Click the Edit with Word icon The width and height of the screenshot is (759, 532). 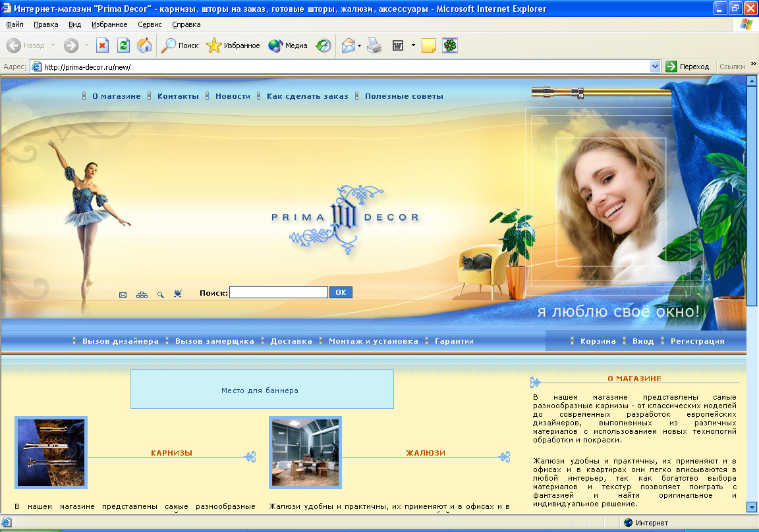[x=398, y=45]
